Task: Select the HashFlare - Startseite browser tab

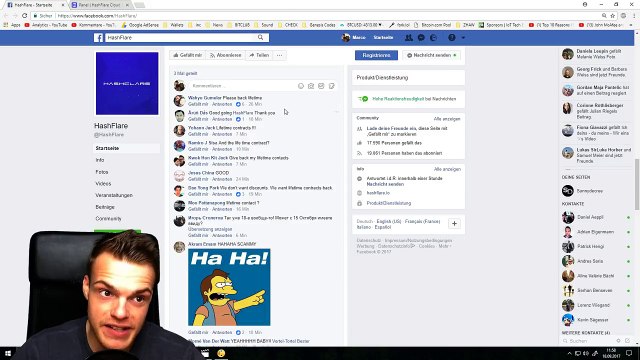Action: (35, 5)
